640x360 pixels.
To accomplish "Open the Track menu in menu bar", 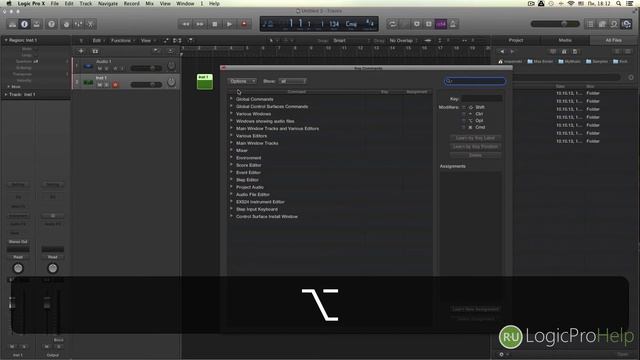I will 86,3.
